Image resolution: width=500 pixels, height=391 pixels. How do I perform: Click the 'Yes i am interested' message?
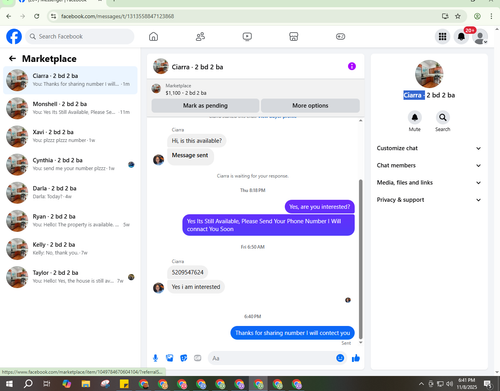(x=196, y=287)
